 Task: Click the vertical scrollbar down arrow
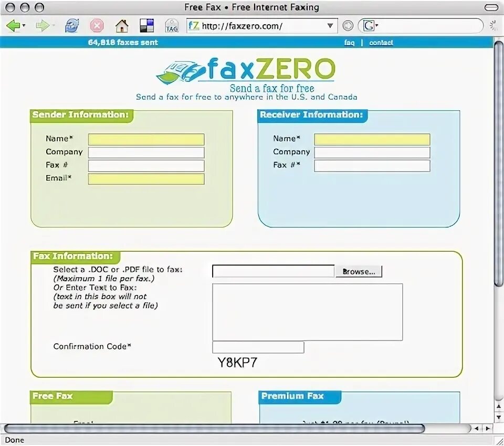[499, 417]
